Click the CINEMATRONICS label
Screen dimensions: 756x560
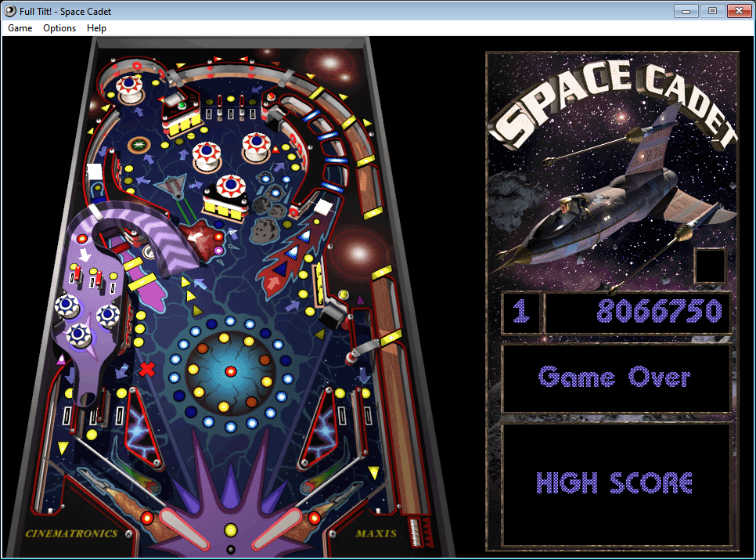point(71,533)
